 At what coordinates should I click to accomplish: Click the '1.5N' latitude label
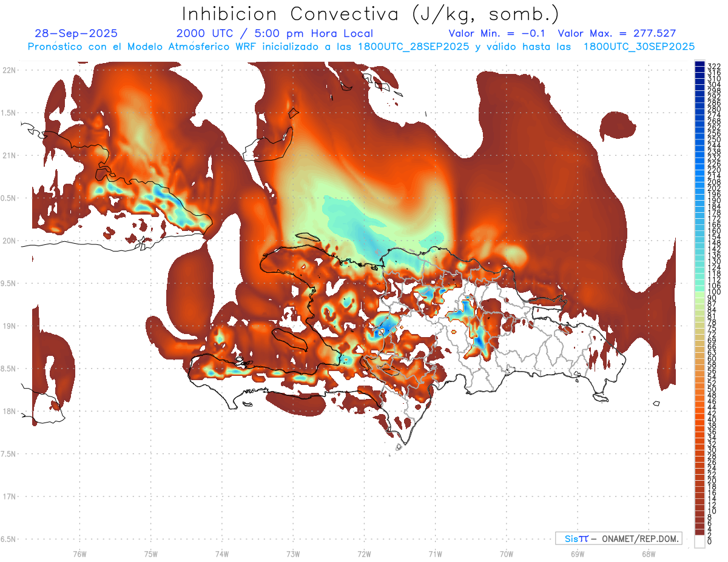pyautogui.click(x=8, y=113)
